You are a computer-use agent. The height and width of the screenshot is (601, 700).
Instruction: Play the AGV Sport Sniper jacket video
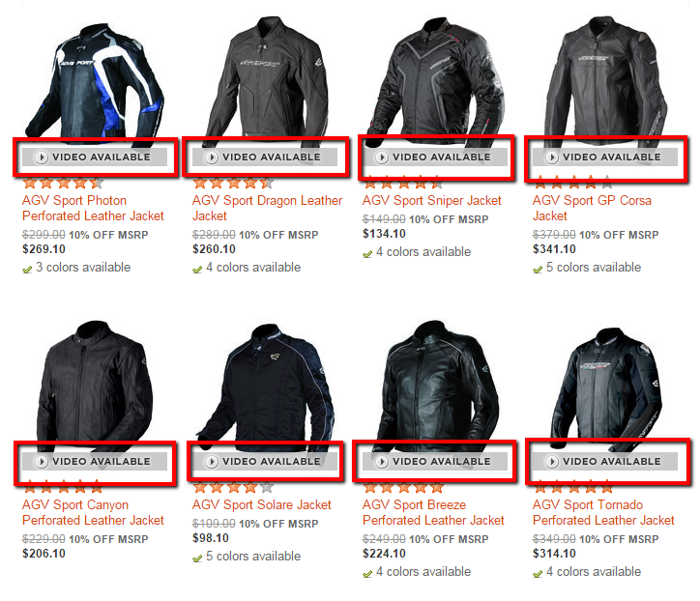coord(435,157)
